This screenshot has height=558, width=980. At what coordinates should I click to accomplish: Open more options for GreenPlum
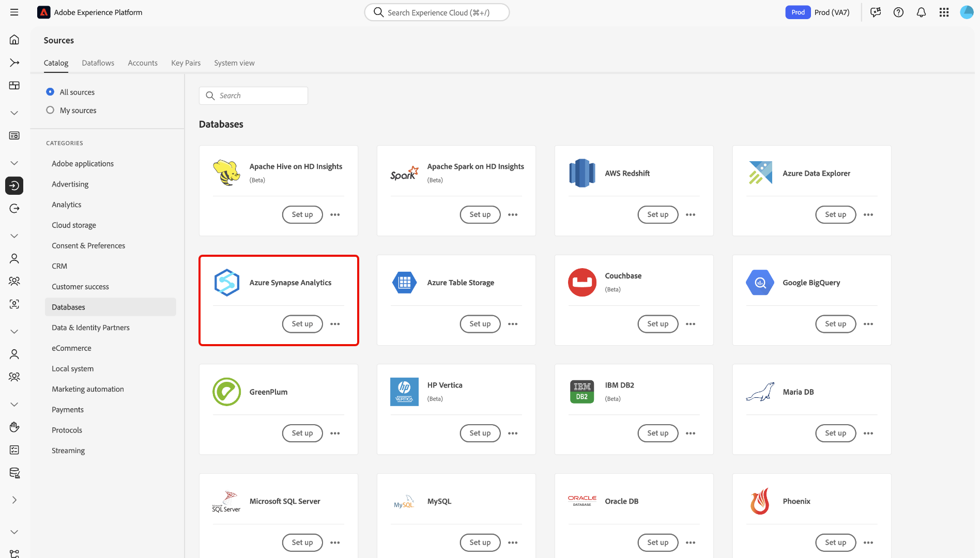pos(335,433)
